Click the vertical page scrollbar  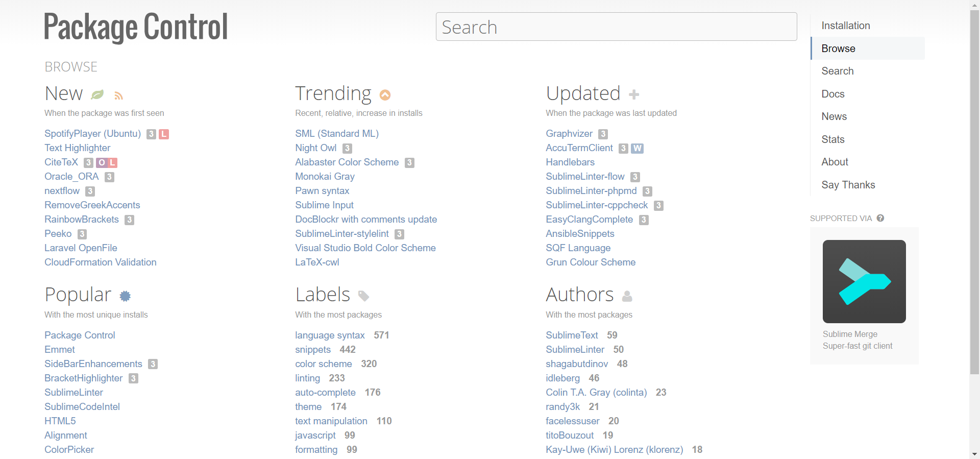(974, 192)
